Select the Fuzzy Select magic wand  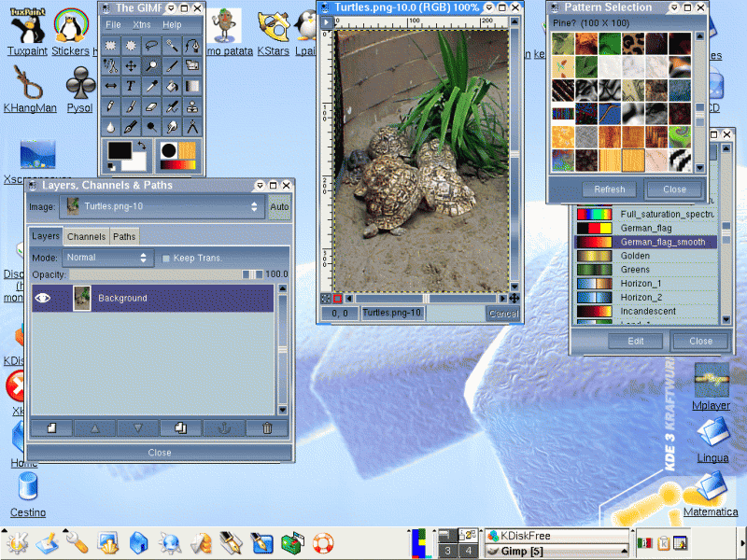coord(172,46)
